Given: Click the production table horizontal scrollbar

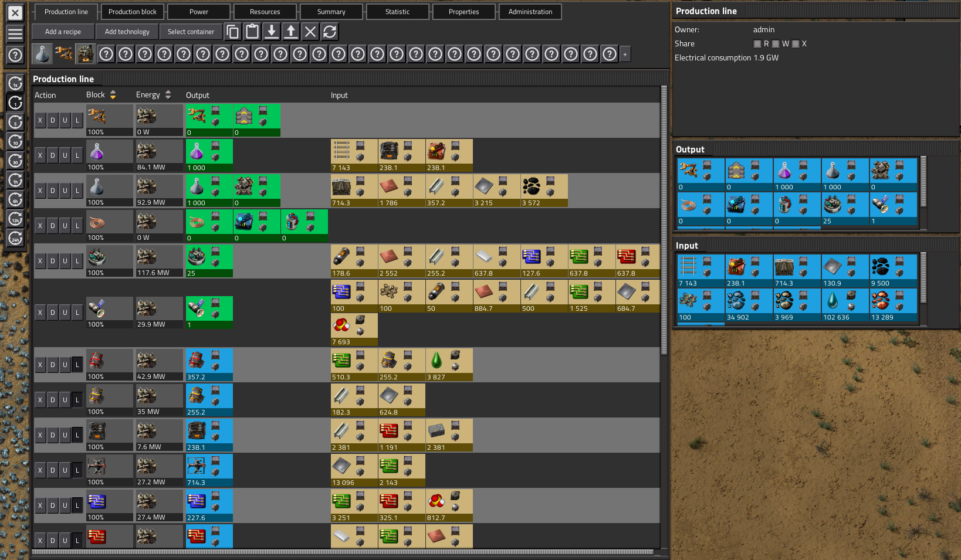Looking at the screenshot, I should point(343,552).
